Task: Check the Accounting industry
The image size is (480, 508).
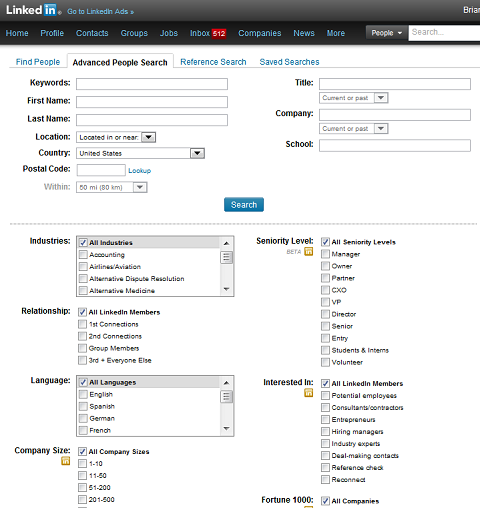Action: pos(83,255)
